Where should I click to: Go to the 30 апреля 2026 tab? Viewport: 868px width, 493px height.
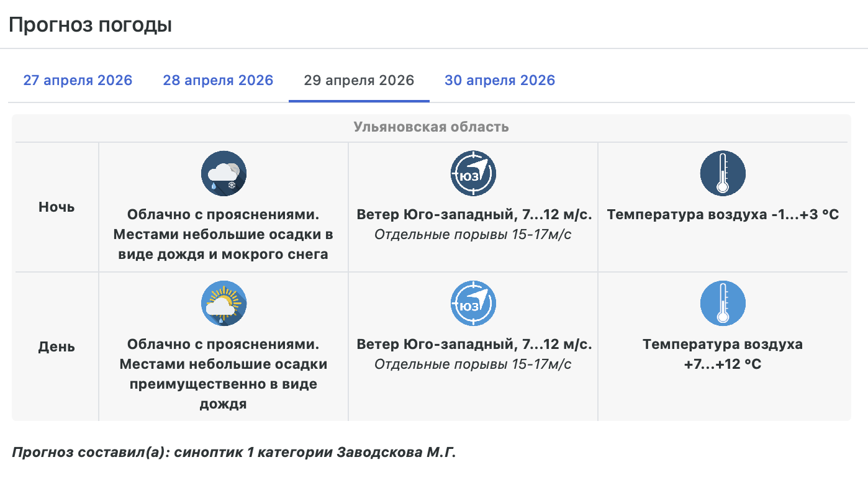[x=500, y=81]
